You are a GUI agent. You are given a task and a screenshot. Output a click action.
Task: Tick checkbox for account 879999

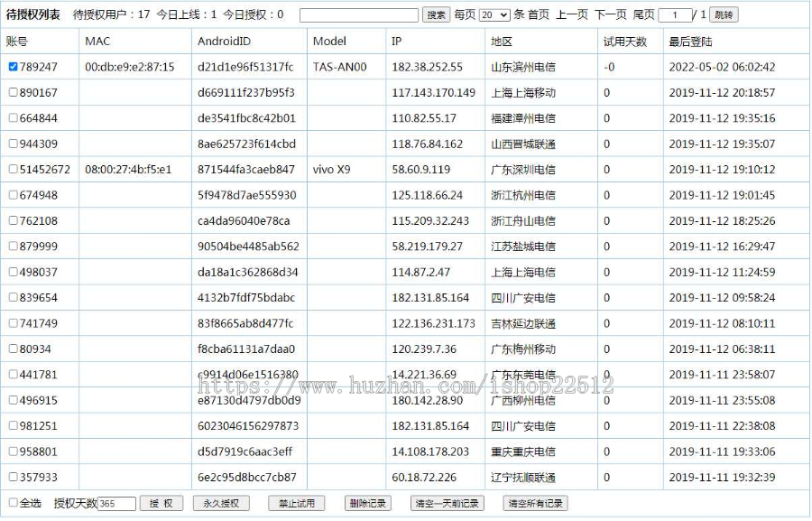click(13, 246)
